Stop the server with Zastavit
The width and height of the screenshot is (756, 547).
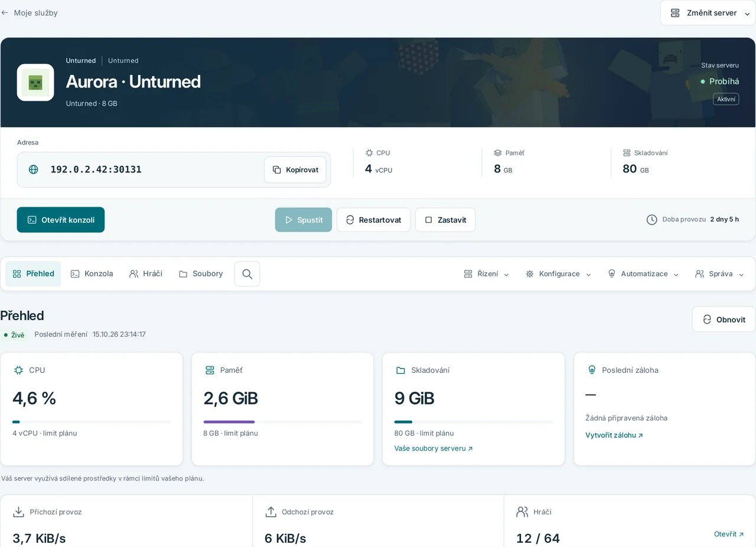445,220
